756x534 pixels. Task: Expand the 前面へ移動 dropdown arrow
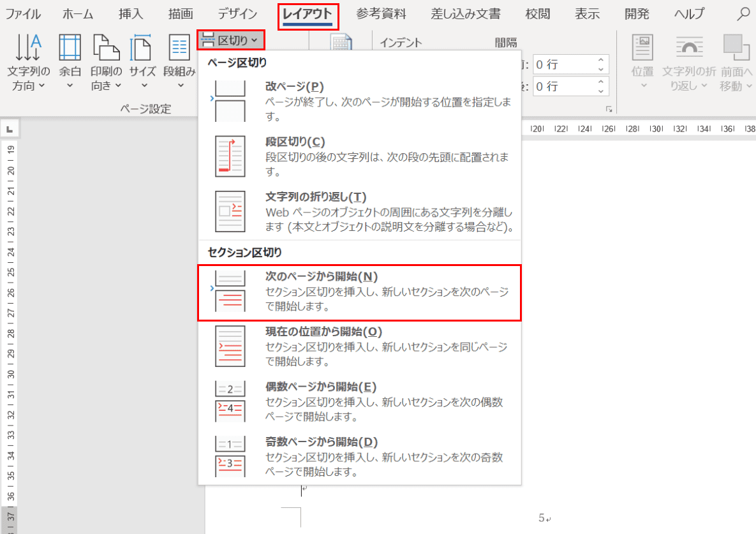(x=749, y=85)
